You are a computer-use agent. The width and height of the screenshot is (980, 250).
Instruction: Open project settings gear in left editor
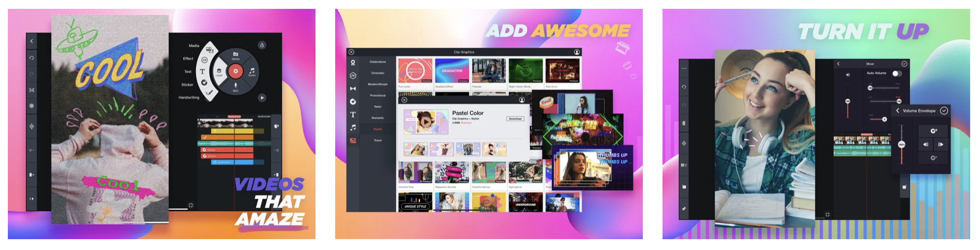(31, 106)
